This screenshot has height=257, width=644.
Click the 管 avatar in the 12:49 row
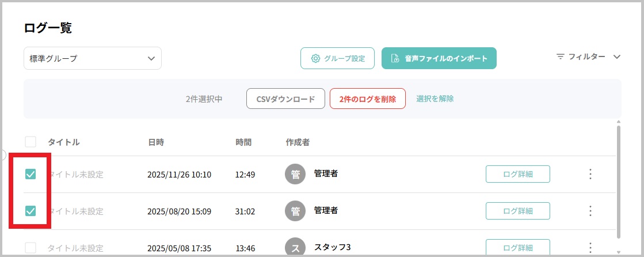(x=295, y=175)
